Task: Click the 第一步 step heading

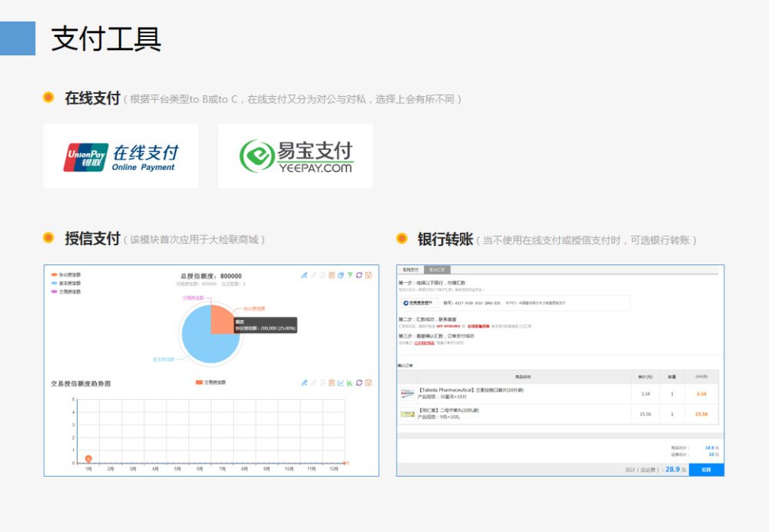Action: coord(432,283)
